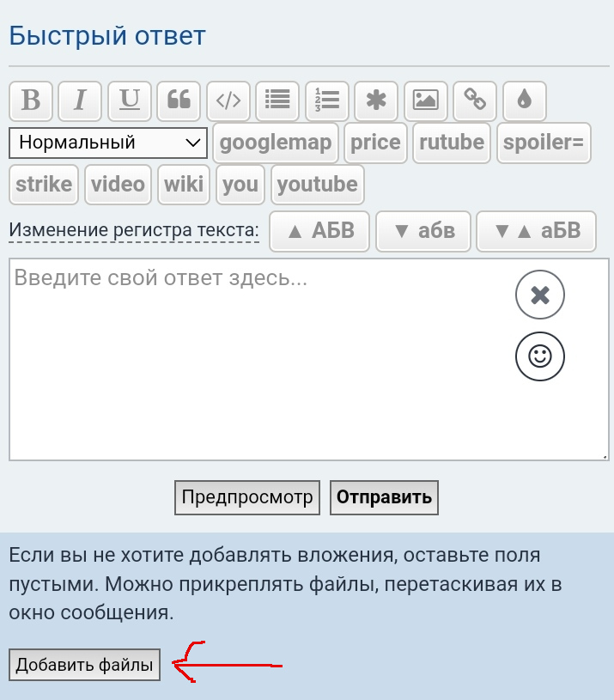Toggle bold text formatting
614x700 pixels.
pyautogui.click(x=31, y=100)
